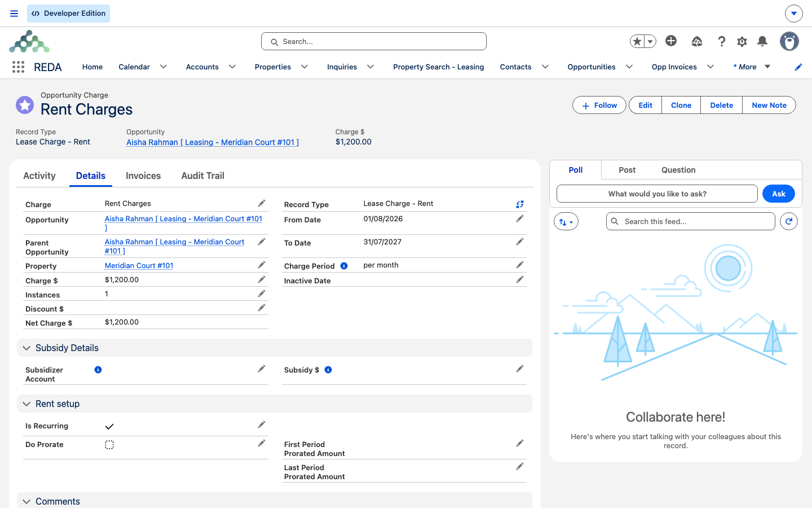
Task: Click the Follow button
Action: tap(599, 105)
